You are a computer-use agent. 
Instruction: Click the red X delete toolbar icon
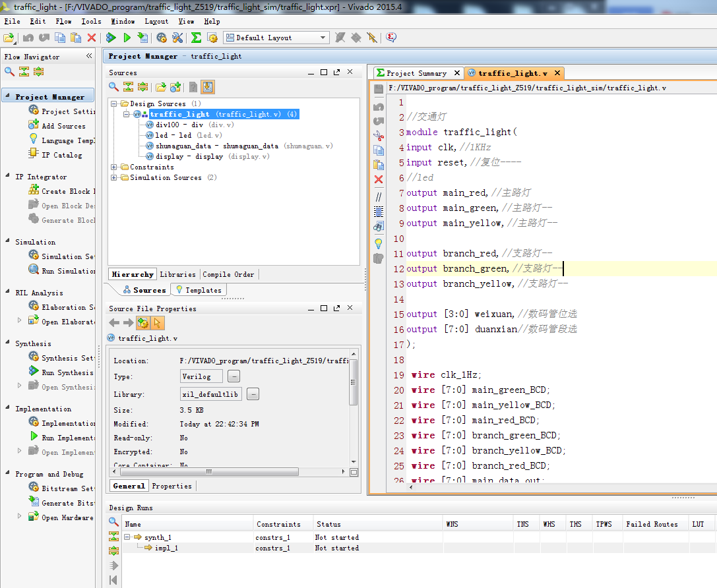[x=92, y=38]
